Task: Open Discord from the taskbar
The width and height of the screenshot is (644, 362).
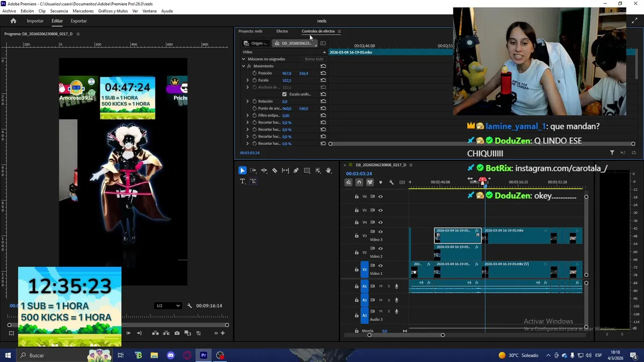Action: click(171, 355)
